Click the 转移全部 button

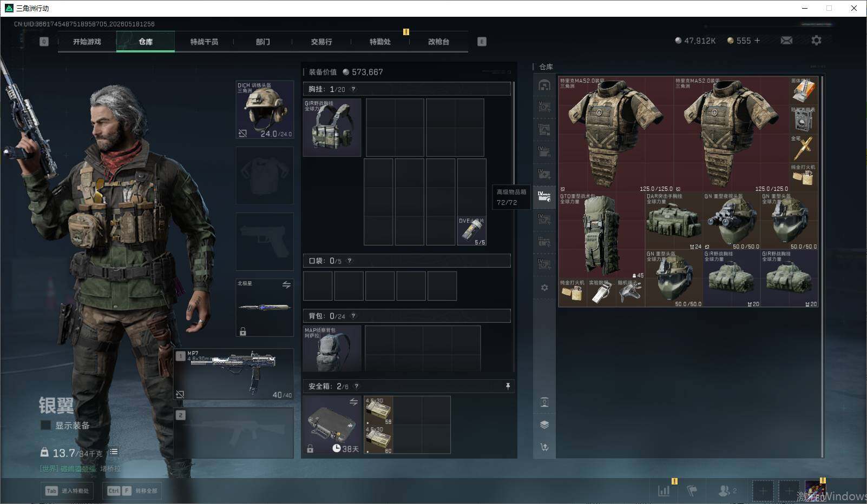[133, 491]
